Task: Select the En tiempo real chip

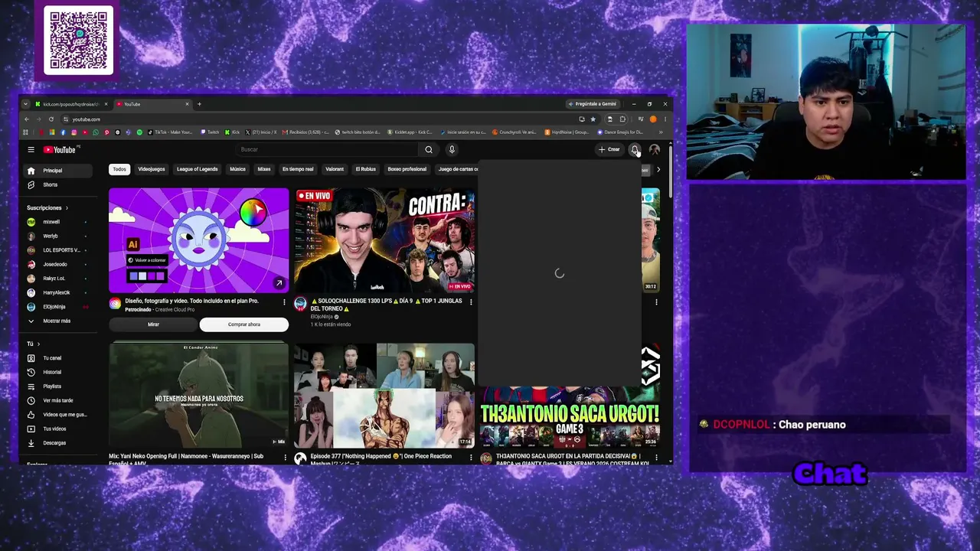Action: [x=298, y=169]
